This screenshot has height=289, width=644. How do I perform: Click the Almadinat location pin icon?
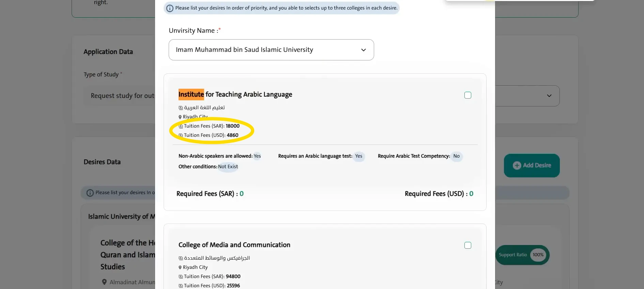click(x=104, y=282)
